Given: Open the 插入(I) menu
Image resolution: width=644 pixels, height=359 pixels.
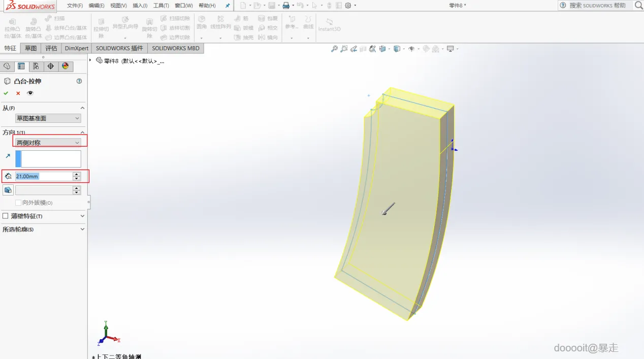Looking at the screenshot, I should [140, 6].
